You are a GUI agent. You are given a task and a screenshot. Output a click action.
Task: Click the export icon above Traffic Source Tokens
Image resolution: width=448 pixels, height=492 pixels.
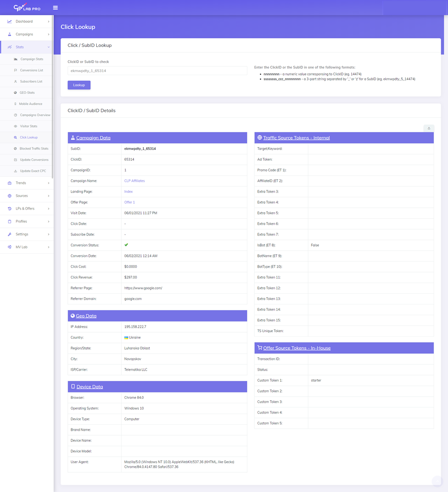coord(429,128)
